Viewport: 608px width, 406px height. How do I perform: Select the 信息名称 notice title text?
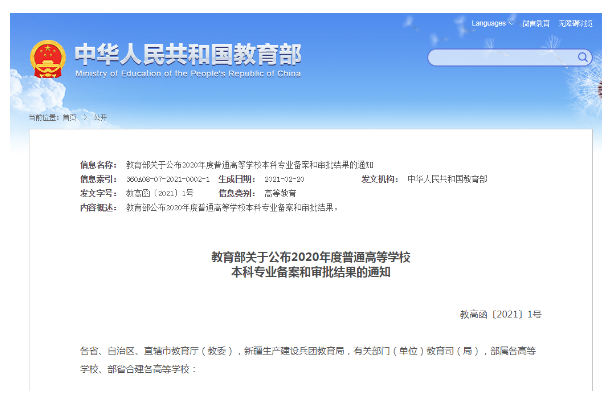pyautogui.click(x=242, y=163)
